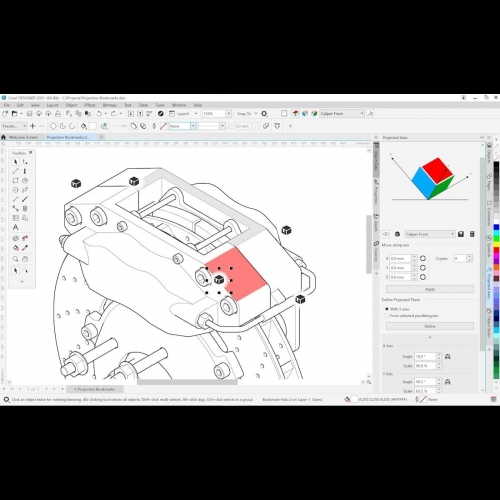The image size is (500, 500).
Task: Select the 'With 3 axes' radio option
Action: (x=387, y=309)
